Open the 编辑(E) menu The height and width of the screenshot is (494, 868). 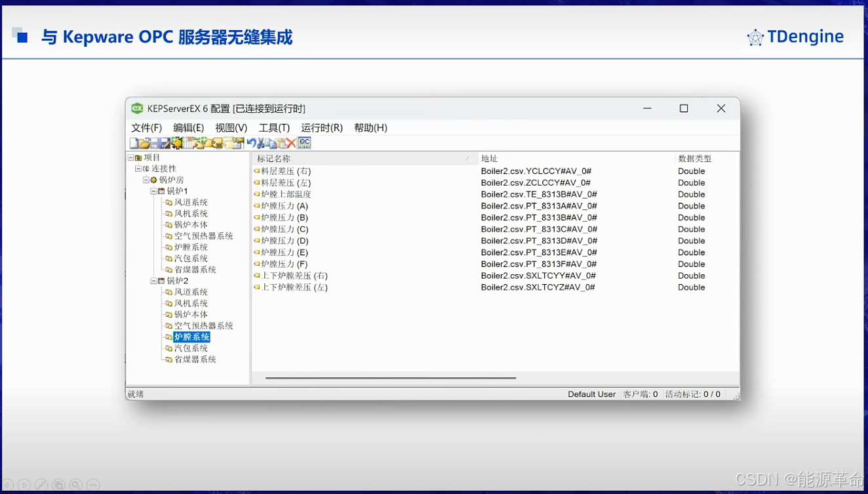[x=189, y=128]
